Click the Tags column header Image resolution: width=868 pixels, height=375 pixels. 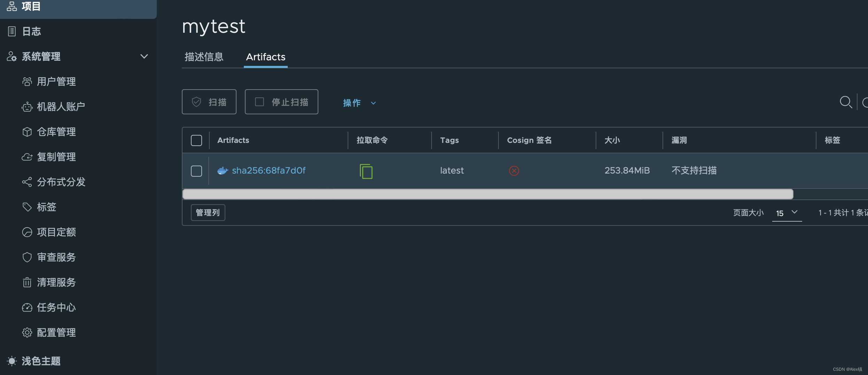pos(449,140)
